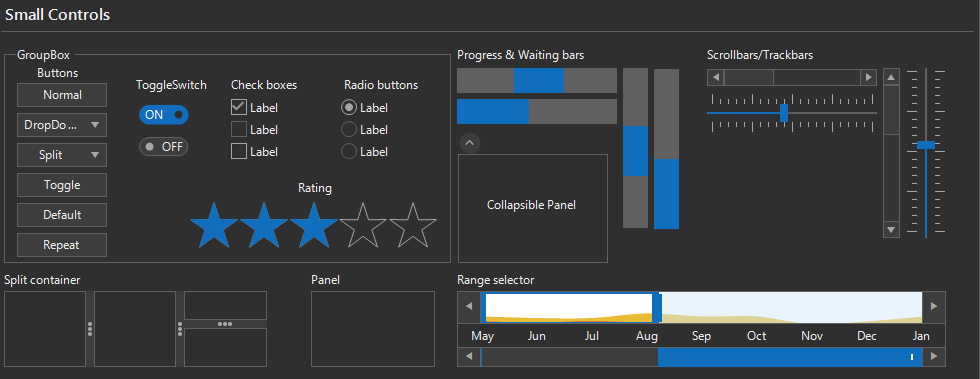Screen dimensions: 980x379
Task: Click the horizontal scrollbar right arrow
Action: (x=868, y=78)
